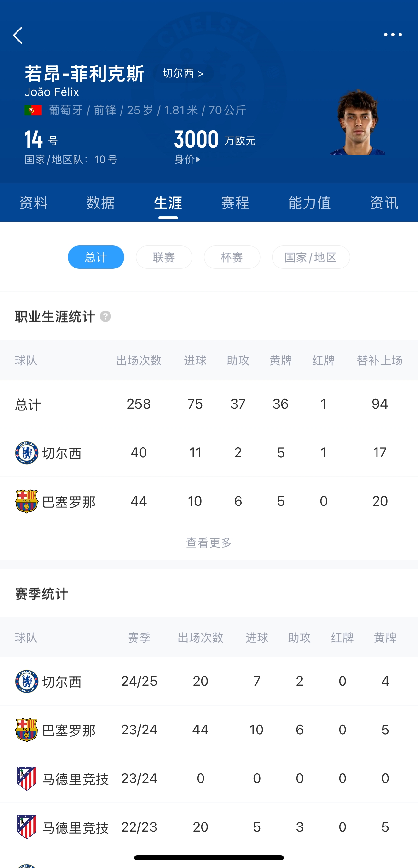Screen dimensions: 418x868
Task: Switch to the 能力值 tab
Action: (309, 203)
